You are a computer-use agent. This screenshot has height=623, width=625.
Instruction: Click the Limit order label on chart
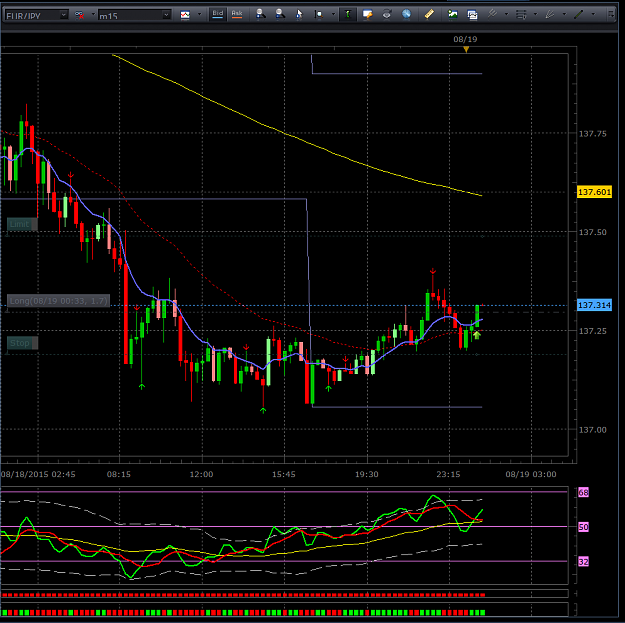click(x=22, y=224)
